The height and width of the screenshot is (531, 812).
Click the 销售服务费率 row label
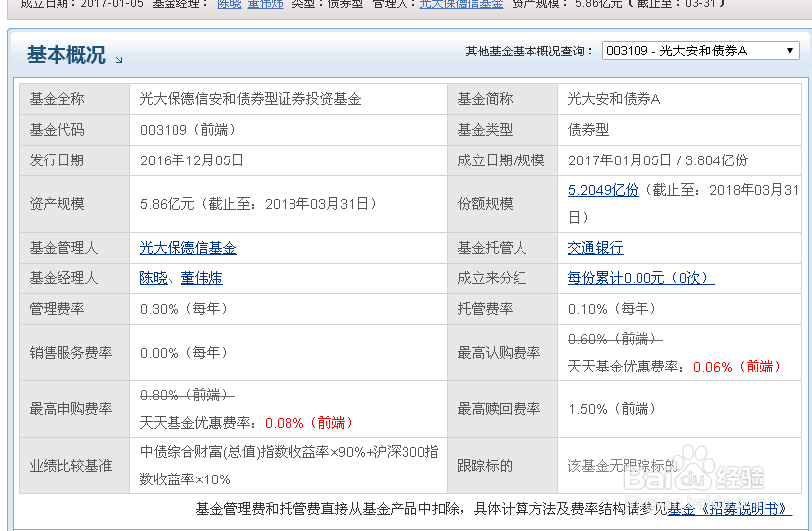click(71, 353)
